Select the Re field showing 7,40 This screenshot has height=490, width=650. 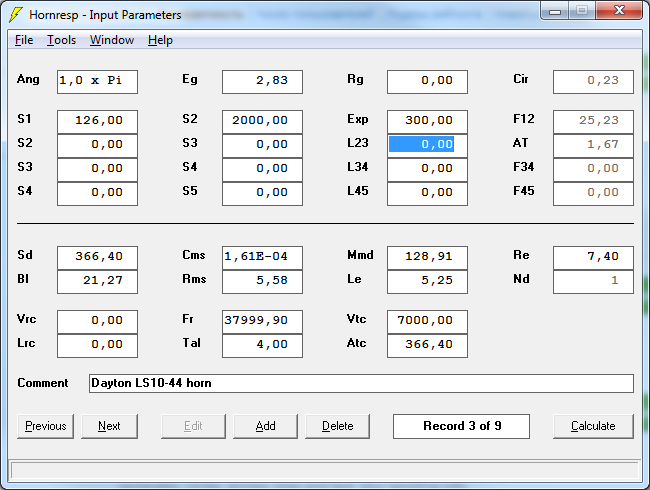pyautogui.click(x=593, y=258)
